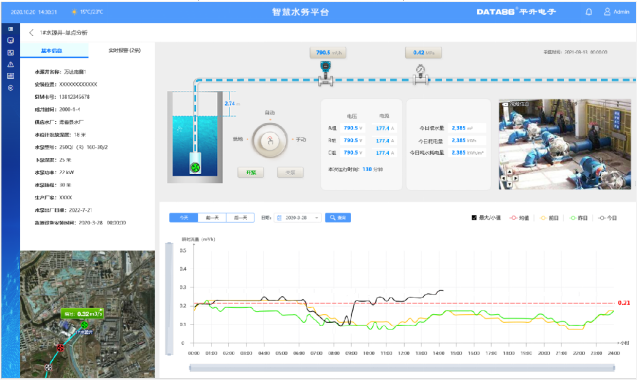Click the 790.5 flow reading label

tap(328, 52)
